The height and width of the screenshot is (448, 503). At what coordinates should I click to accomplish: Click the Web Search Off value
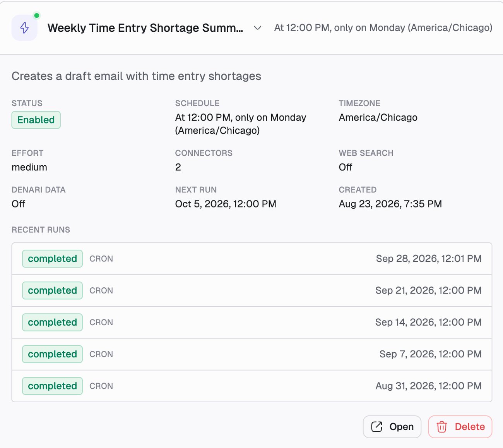[346, 167]
